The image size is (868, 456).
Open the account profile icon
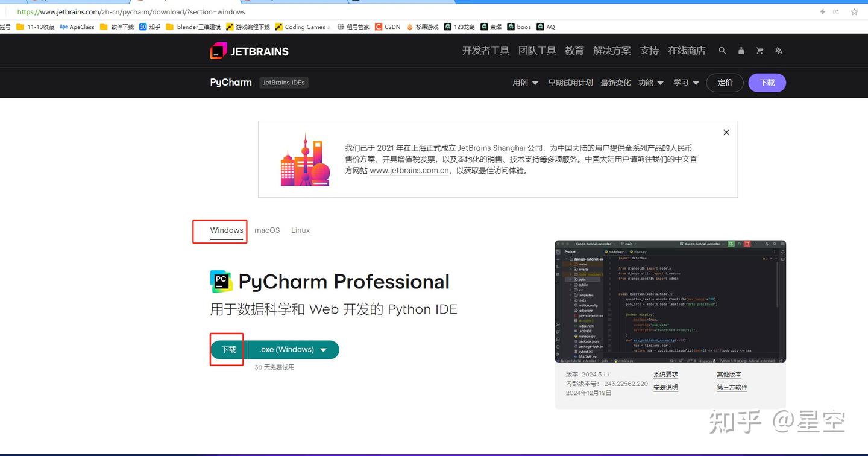point(741,51)
